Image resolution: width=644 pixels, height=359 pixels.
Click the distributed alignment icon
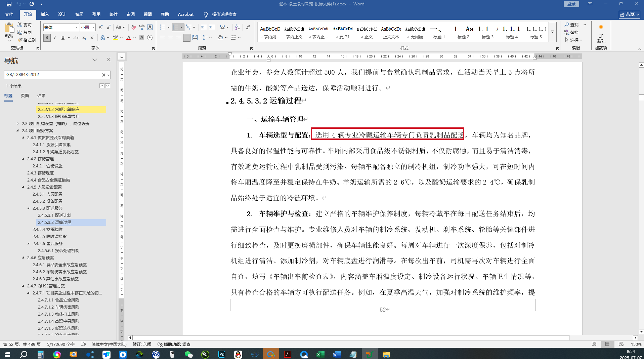[195, 38]
